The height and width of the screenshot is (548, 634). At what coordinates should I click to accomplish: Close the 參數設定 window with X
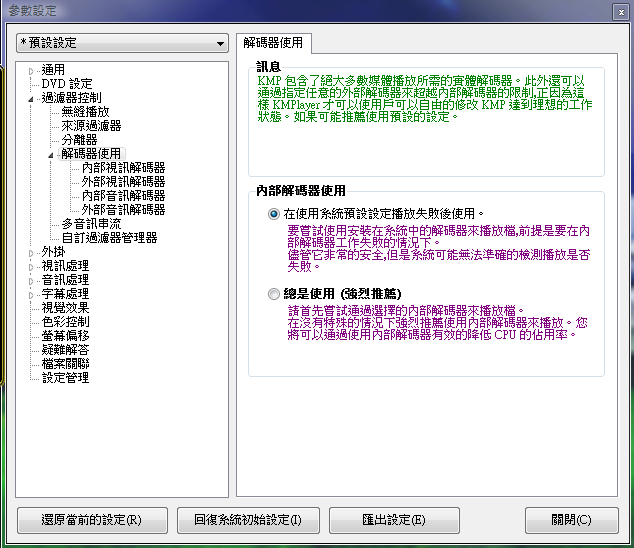pyautogui.click(x=617, y=10)
